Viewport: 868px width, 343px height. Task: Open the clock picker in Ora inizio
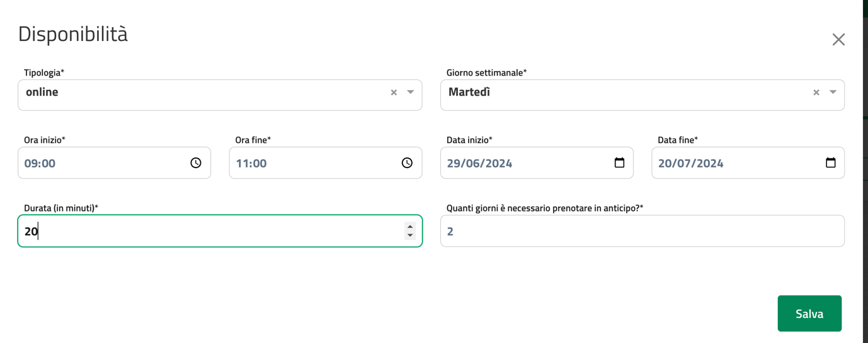196,163
